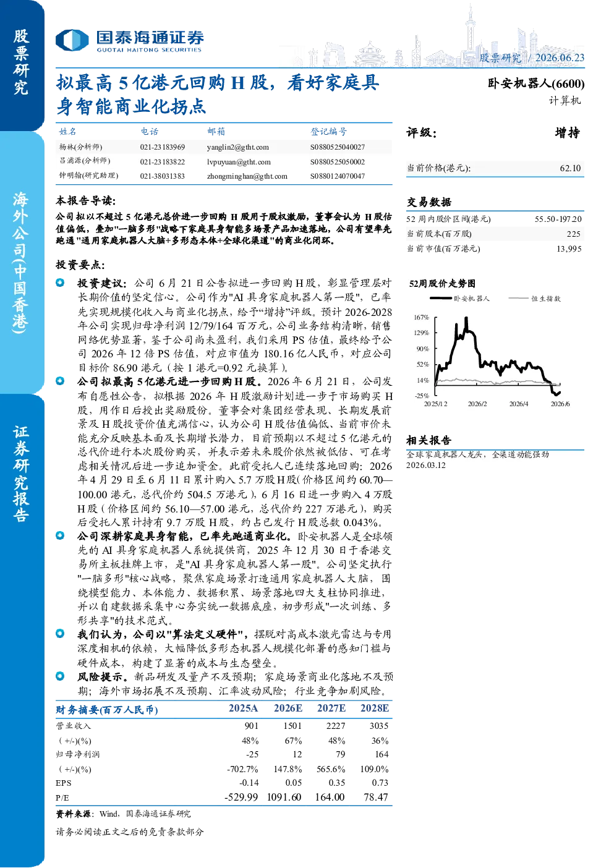The height and width of the screenshot is (868, 614).
Task: Click the 增持 rating value
Action: [567, 133]
